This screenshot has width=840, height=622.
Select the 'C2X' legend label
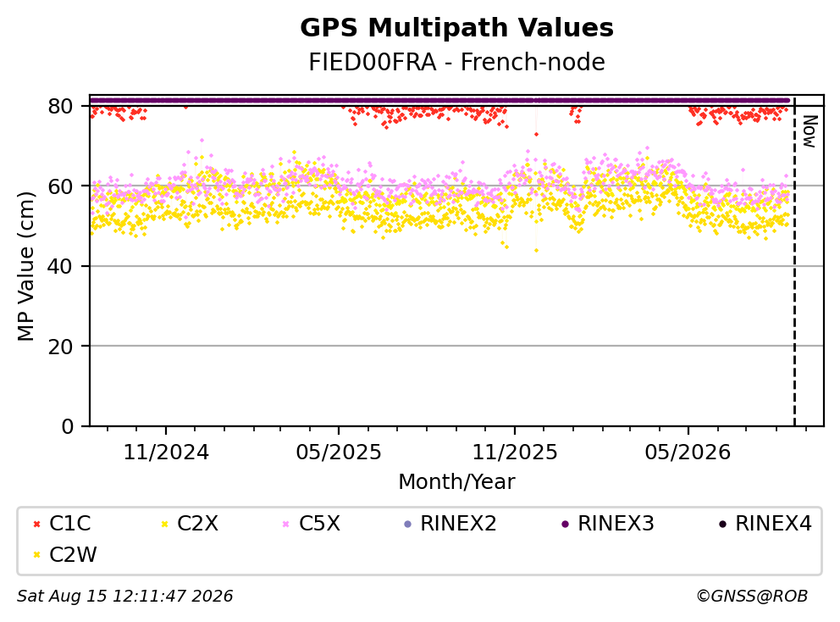(x=197, y=524)
